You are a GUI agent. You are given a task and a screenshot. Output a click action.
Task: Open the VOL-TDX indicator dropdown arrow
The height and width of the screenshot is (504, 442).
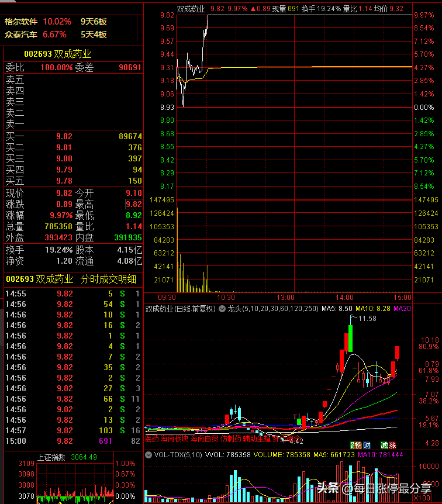pyautogui.click(x=148, y=455)
